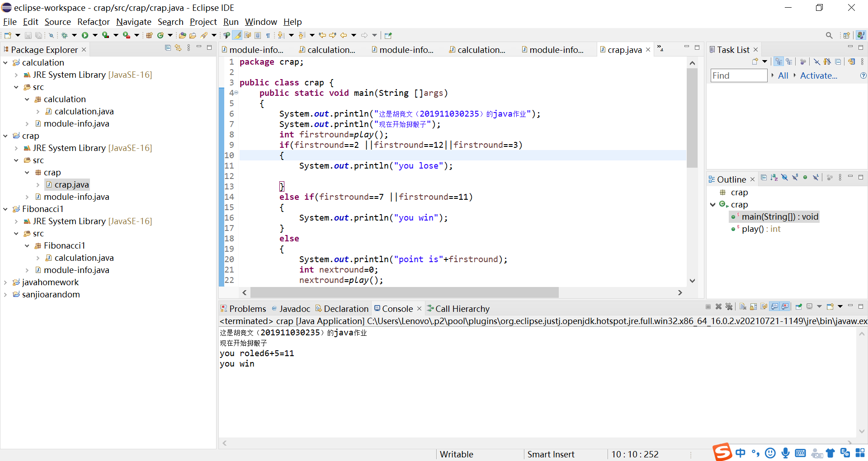Toggle Mark Occurrences highlighter in toolbar
This screenshot has width=868, height=461.
[237, 35]
